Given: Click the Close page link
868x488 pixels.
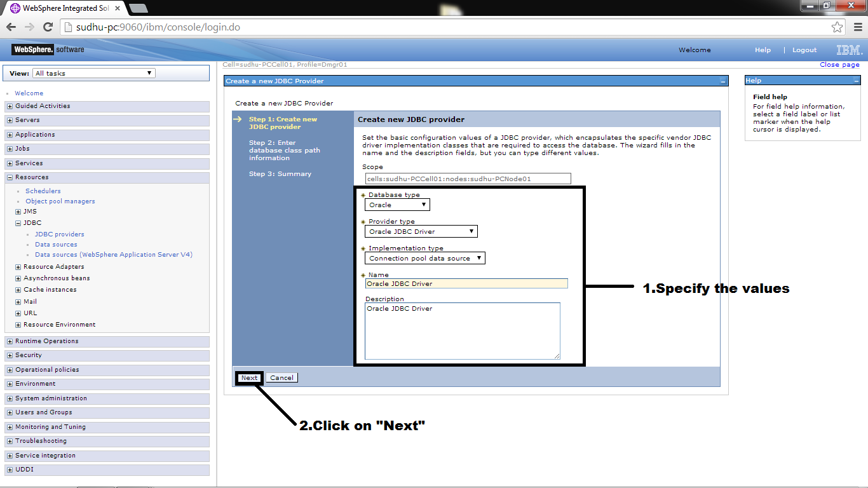Looking at the screenshot, I should tap(839, 64).
